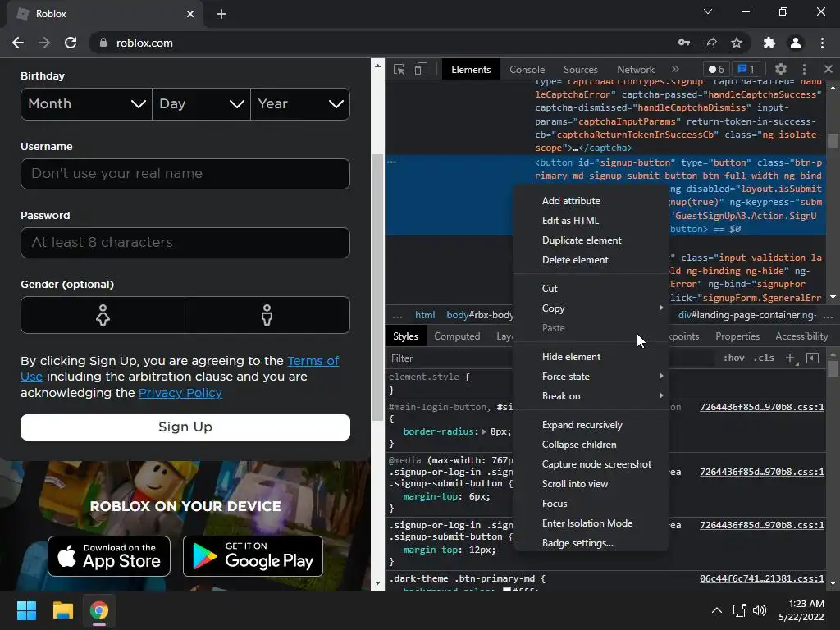Click the html breadcrumb element
The width and height of the screenshot is (840, 630).
[425, 315]
